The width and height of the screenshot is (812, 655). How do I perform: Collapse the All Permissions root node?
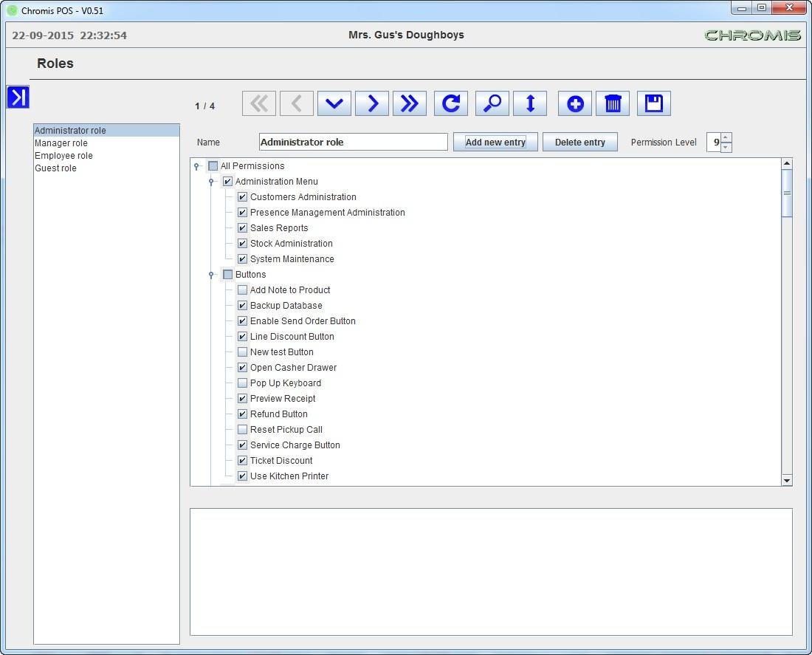point(196,166)
